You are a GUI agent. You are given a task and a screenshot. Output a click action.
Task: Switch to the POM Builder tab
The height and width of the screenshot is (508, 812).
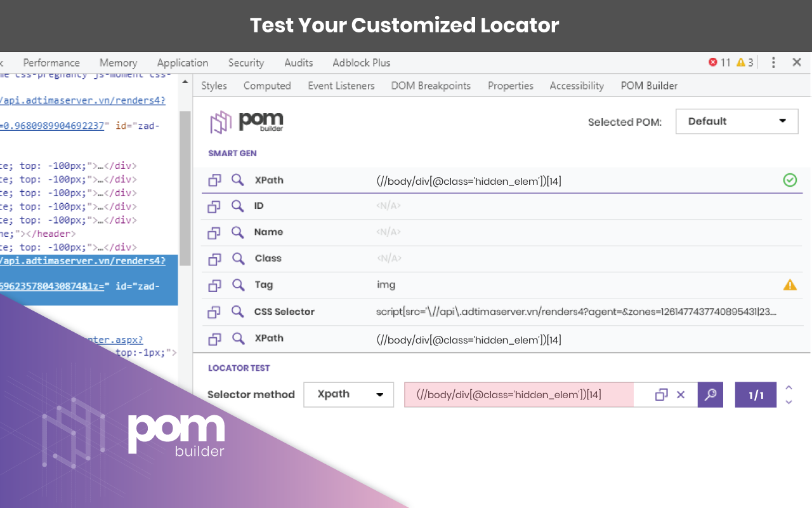(649, 85)
